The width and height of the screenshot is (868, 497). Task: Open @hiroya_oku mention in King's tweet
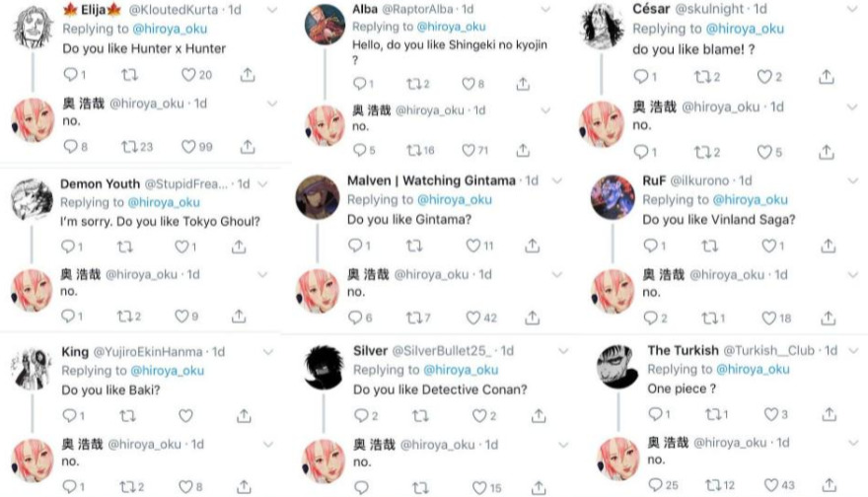click(x=167, y=371)
